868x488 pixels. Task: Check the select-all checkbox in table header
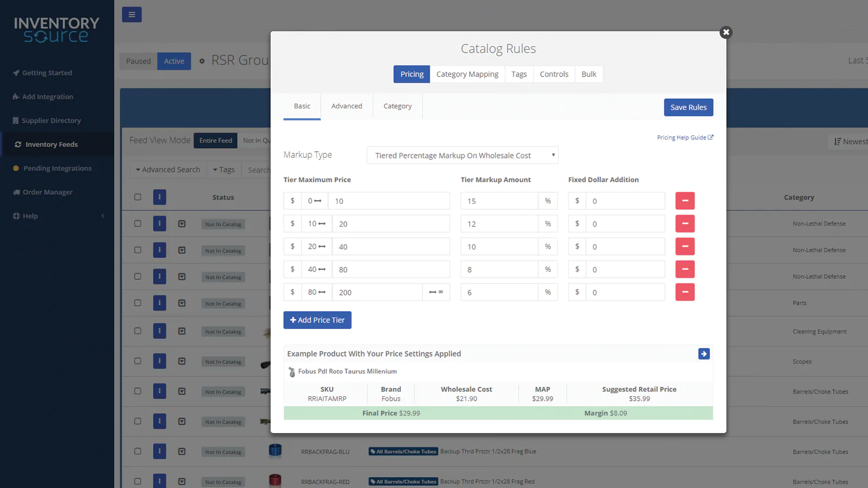[x=137, y=197]
